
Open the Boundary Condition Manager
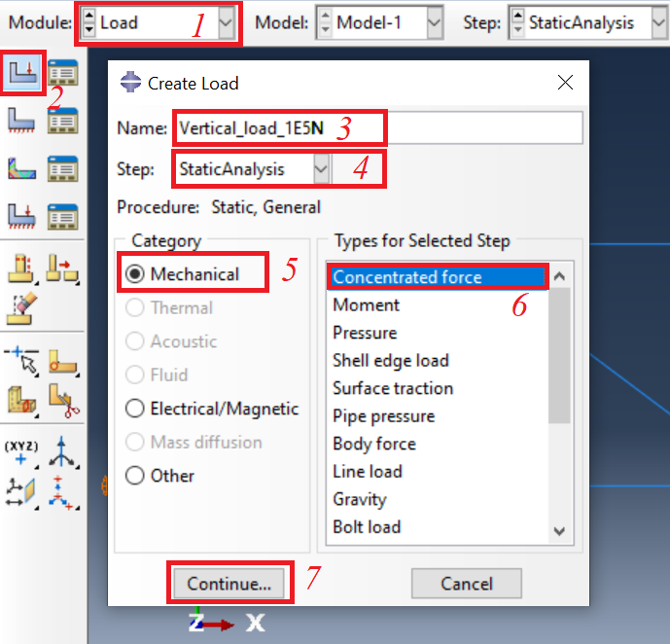pos(62,121)
